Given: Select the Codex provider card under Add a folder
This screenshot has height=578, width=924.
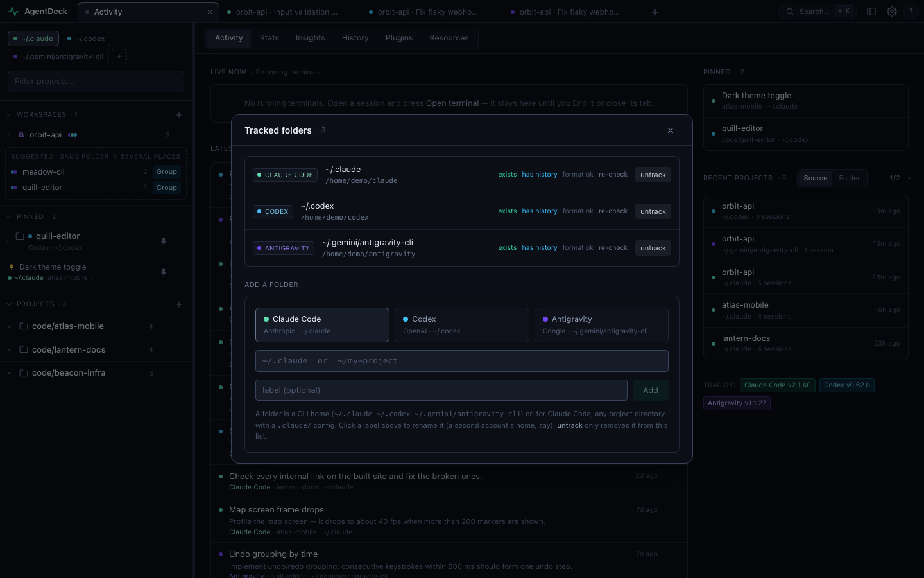Looking at the screenshot, I should [x=462, y=325].
